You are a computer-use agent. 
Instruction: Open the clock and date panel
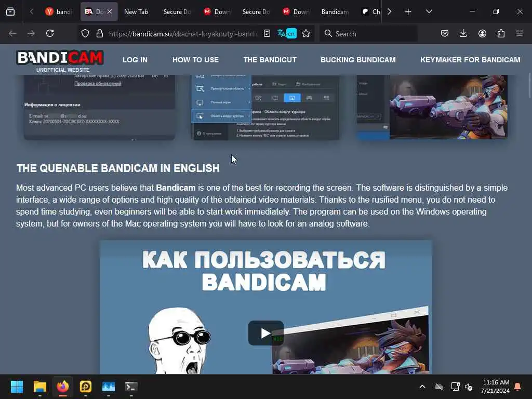click(495, 387)
